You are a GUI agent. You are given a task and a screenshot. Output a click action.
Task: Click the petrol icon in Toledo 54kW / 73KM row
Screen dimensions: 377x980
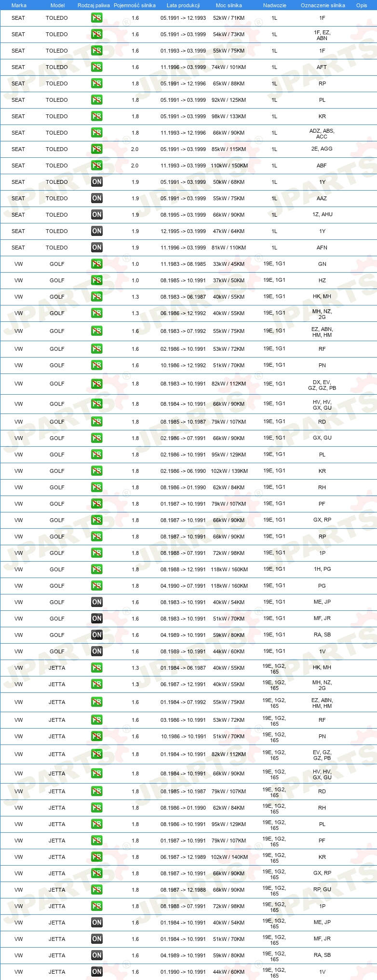tap(96, 34)
